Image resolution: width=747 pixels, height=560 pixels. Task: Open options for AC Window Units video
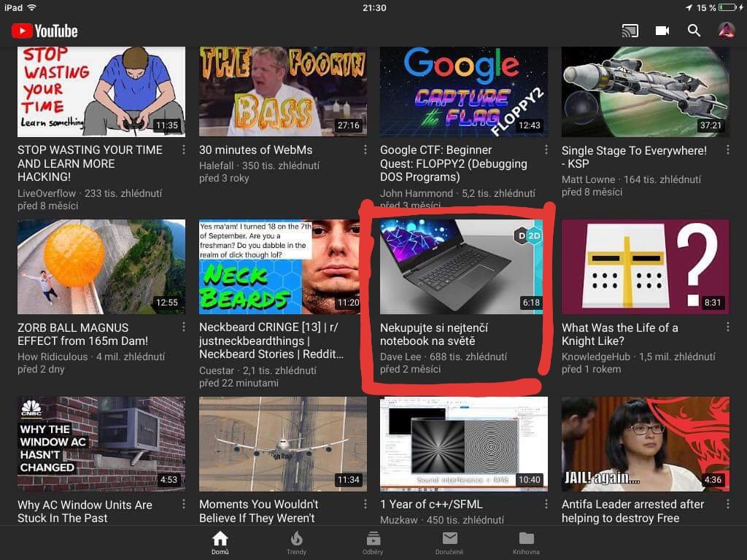[x=183, y=505]
